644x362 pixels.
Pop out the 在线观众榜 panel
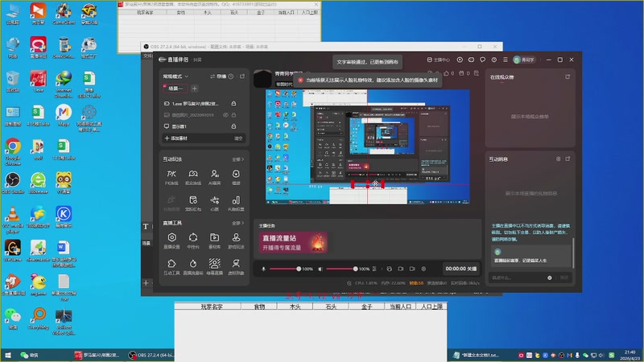point(568,76)
